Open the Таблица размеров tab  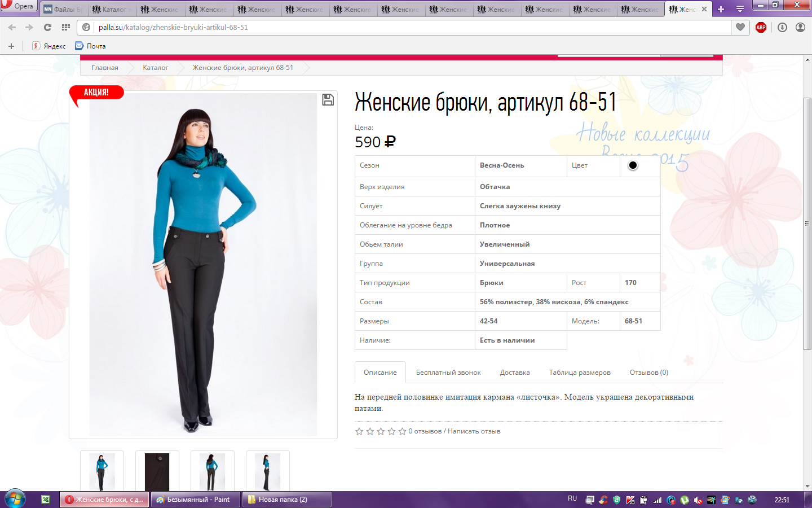click(x=580, y=373)
